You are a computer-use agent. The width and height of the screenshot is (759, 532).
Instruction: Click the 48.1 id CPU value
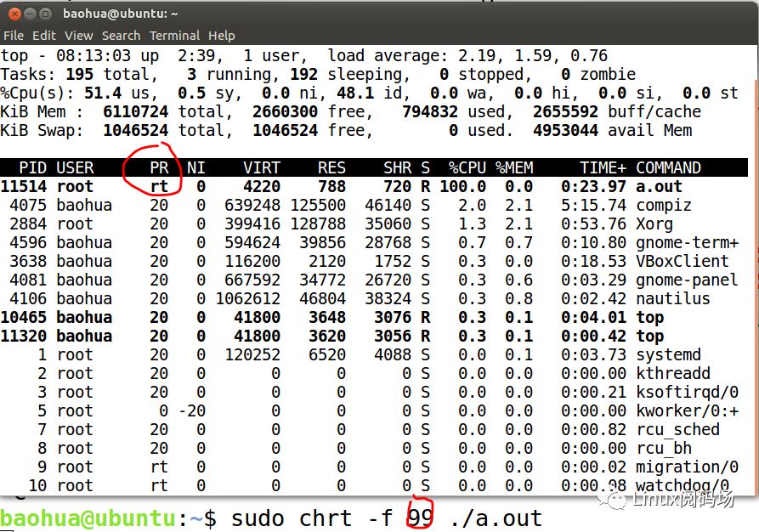coord(355,93)
